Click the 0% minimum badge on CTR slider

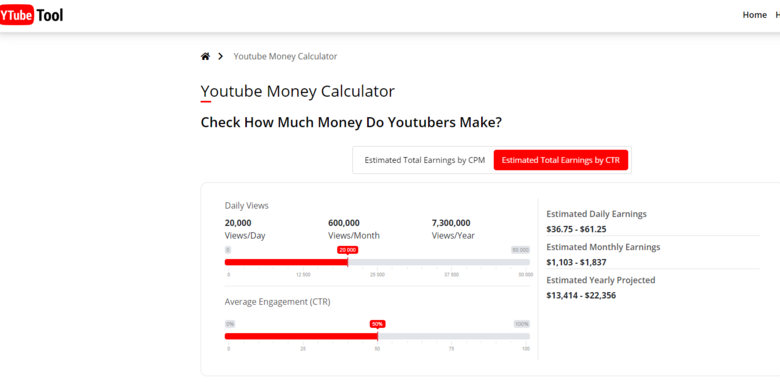coord(230,324)
